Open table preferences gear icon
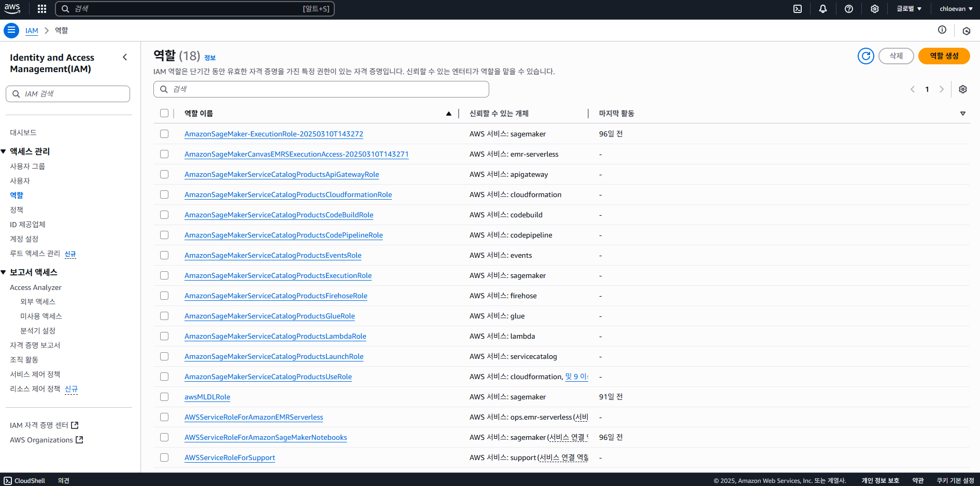Viewport: 980px width, 486px height. coord(963,89)
